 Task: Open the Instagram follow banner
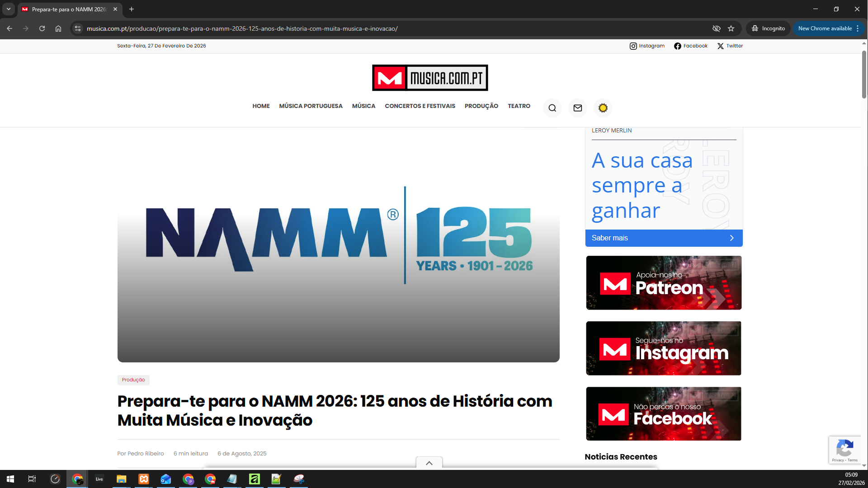[x=664, y=348]
